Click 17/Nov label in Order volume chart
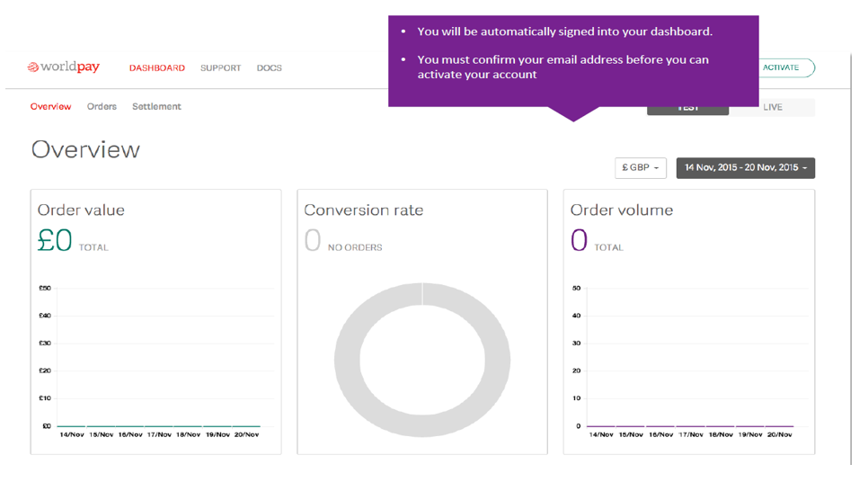The height and width of the screenshot is (491, 868). click(691, 434)
